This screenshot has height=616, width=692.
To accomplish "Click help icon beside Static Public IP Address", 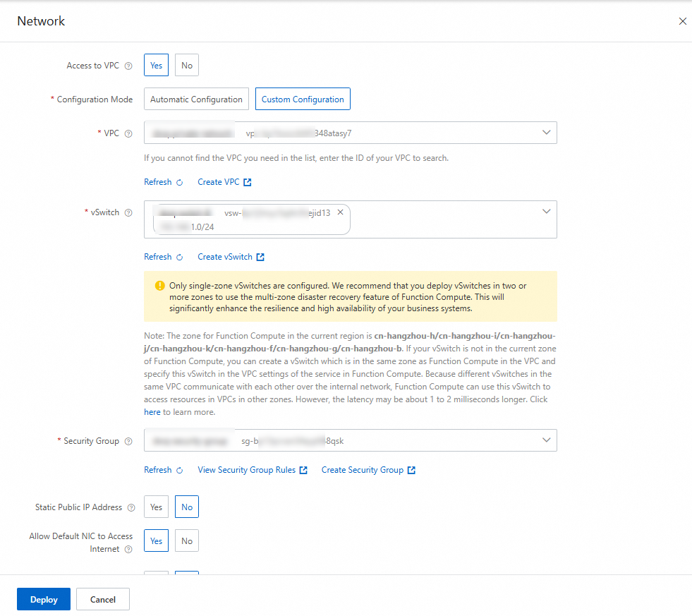I will point(131,508).
